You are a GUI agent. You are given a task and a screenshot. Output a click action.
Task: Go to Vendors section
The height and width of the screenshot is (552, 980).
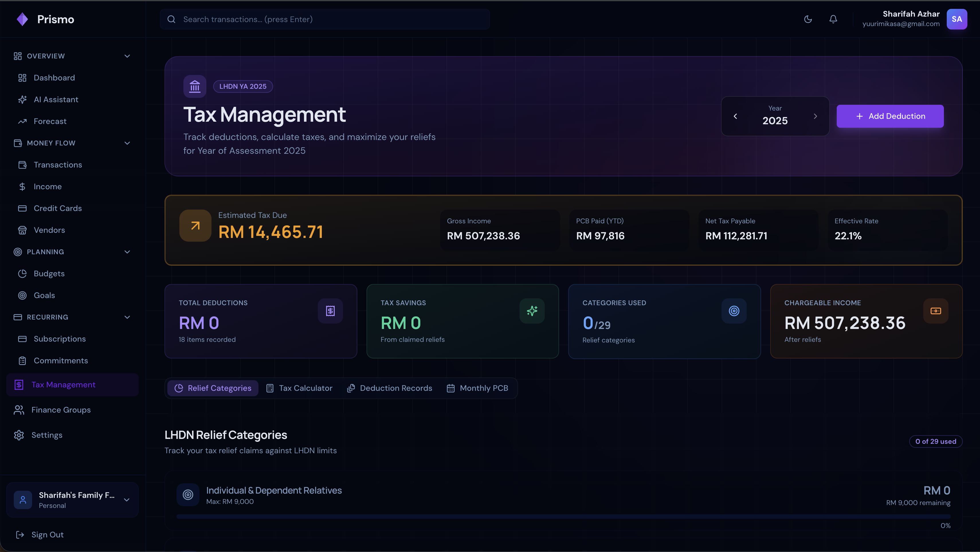click(49, 230)
